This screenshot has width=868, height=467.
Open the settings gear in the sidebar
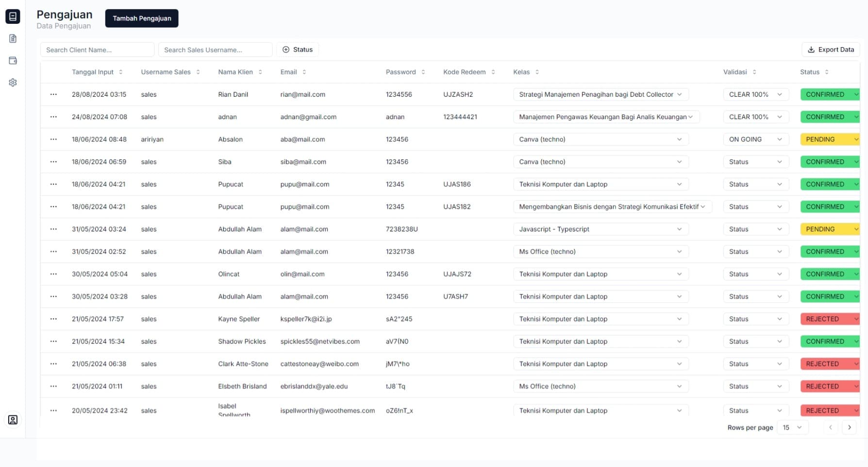click(13, 83)
